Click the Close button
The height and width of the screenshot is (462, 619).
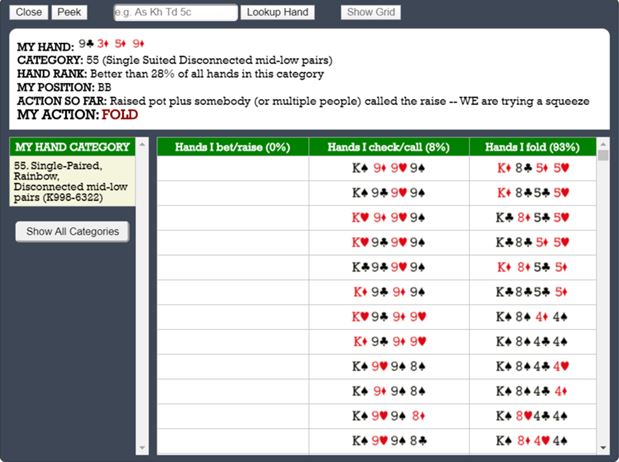point(28,12)
